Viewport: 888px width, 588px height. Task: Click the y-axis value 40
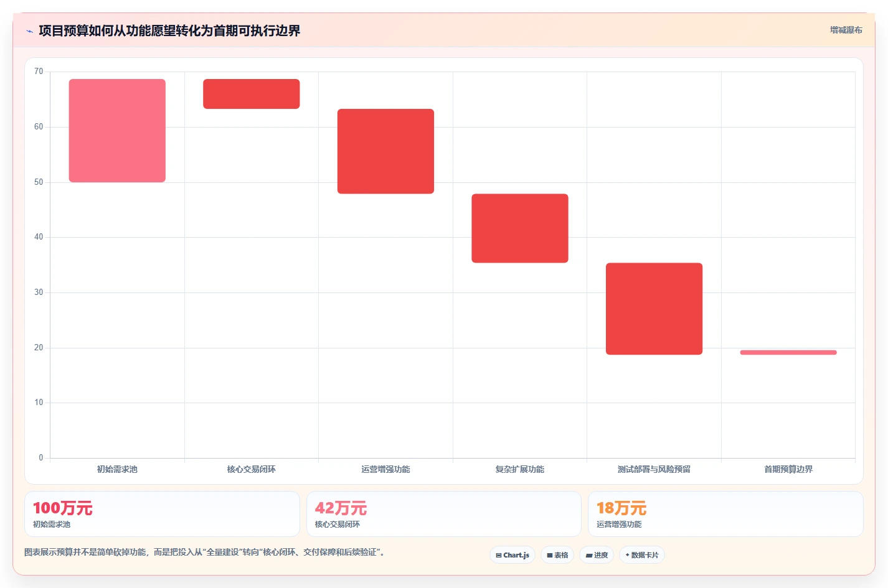pos(39,237)
